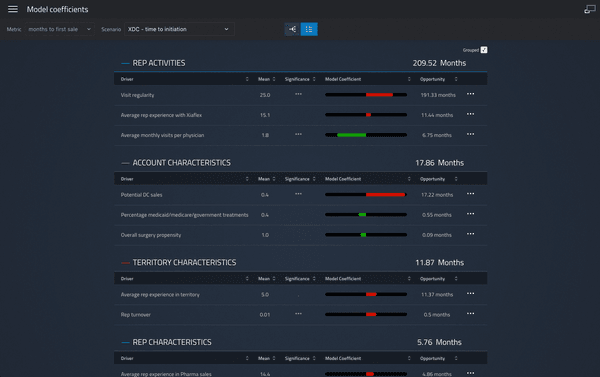Click the Visit regularity significance dots

point(298,94)
